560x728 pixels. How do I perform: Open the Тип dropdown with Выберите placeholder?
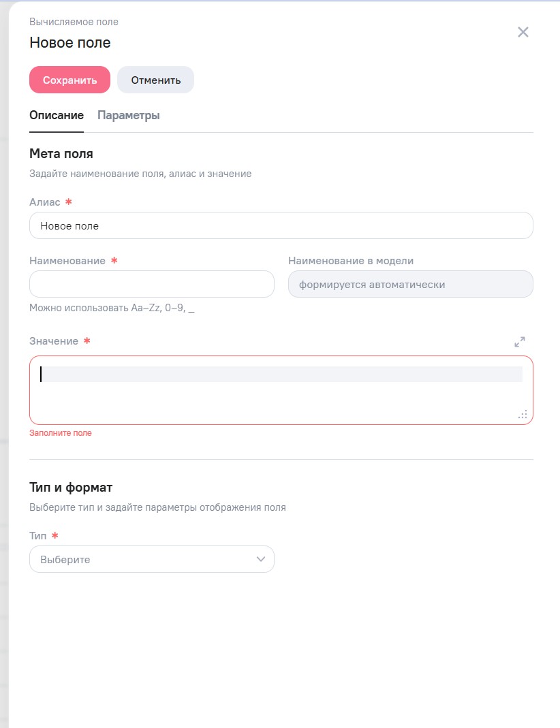[151, 559]
